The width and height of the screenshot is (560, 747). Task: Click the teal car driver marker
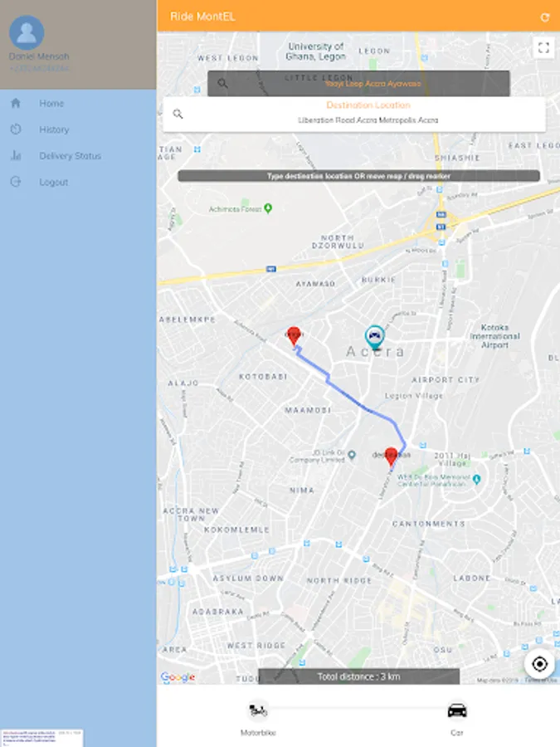tap(375, 337)
